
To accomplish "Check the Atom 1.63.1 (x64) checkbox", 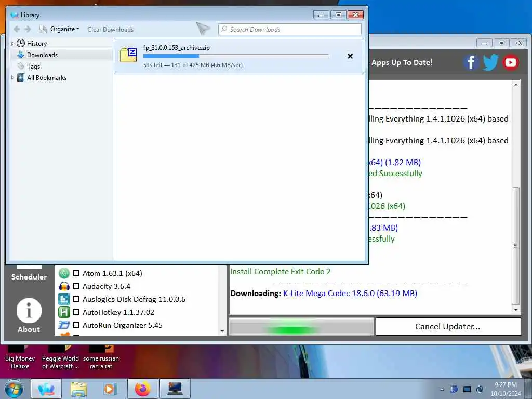I will [x=76, y=273].
